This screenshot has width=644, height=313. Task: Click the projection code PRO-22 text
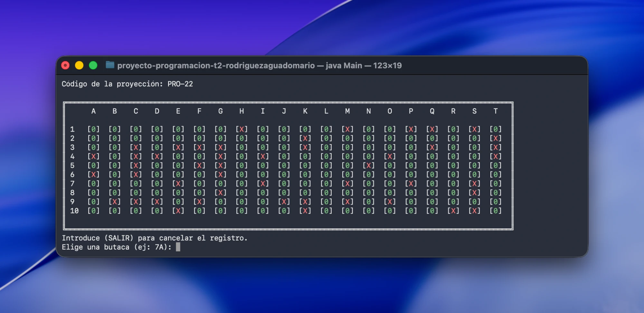(180, 84)
